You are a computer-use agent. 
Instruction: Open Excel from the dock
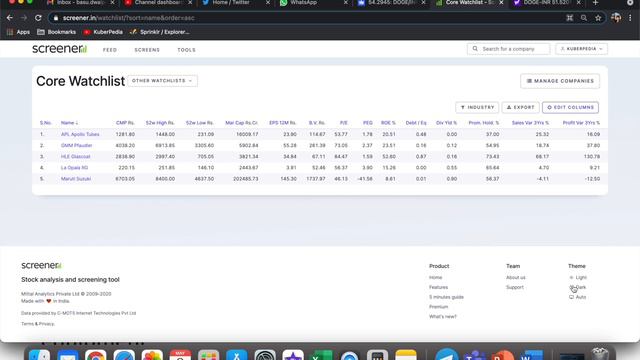pos(321,355)
